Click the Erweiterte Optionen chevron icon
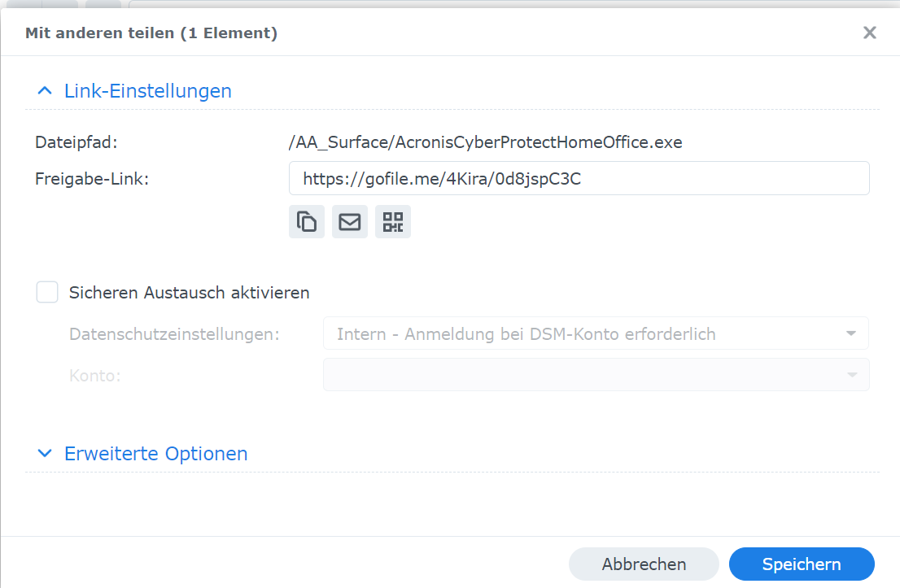 coord(46,453)
